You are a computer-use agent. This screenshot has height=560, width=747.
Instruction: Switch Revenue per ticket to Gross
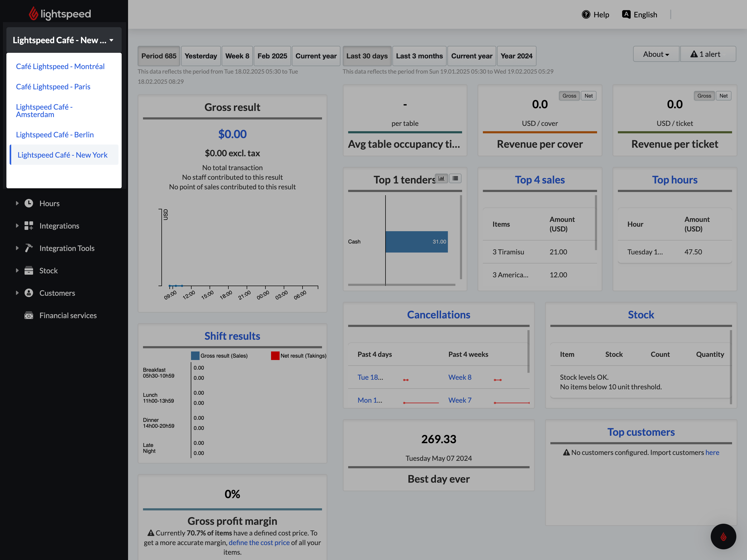704,95
